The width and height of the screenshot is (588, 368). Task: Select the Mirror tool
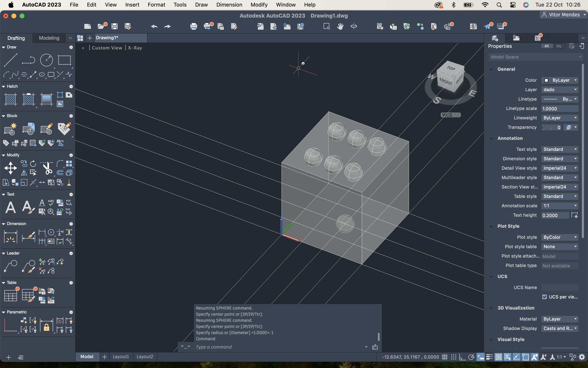pos(24,173)
